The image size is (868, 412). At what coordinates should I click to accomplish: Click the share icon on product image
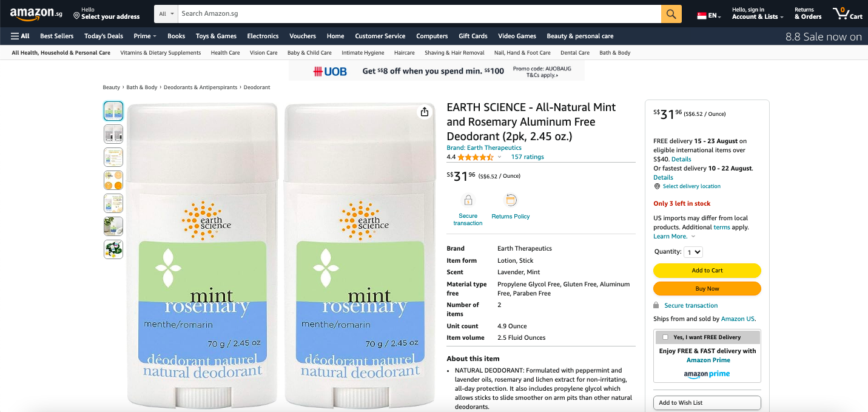pos(425,112)
